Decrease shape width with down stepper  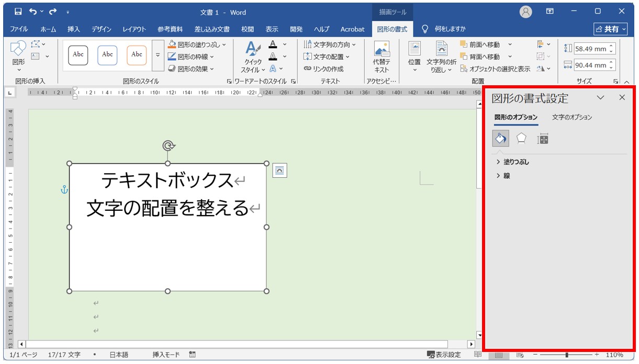pos(612,69)
